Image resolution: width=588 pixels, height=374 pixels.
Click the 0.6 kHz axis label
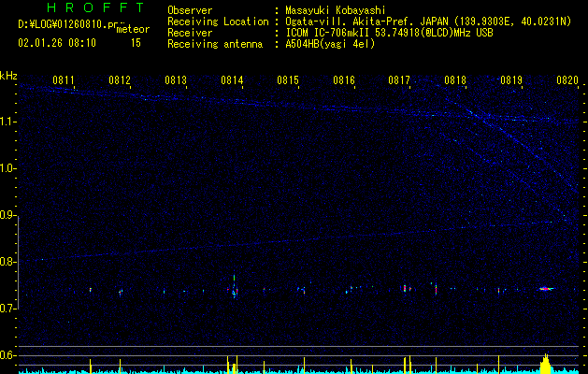8,355
